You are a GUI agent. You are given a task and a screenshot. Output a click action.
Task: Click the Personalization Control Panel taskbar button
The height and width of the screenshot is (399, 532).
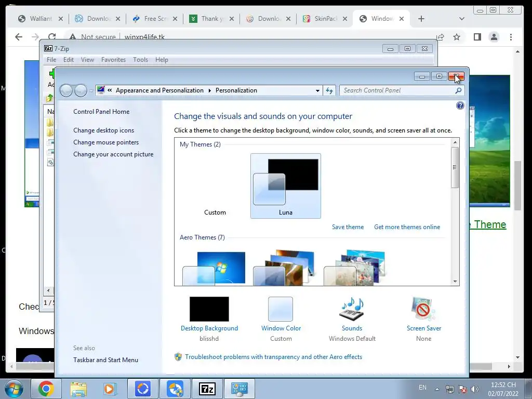coord(239,389)
